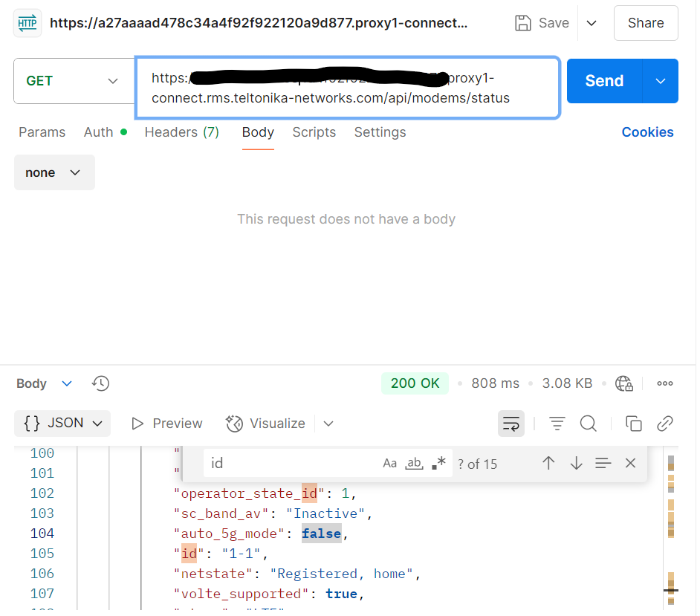This screenshot has width=700, height=616.
Task: Open the Cookies link
Action: [x=647, y=132]
